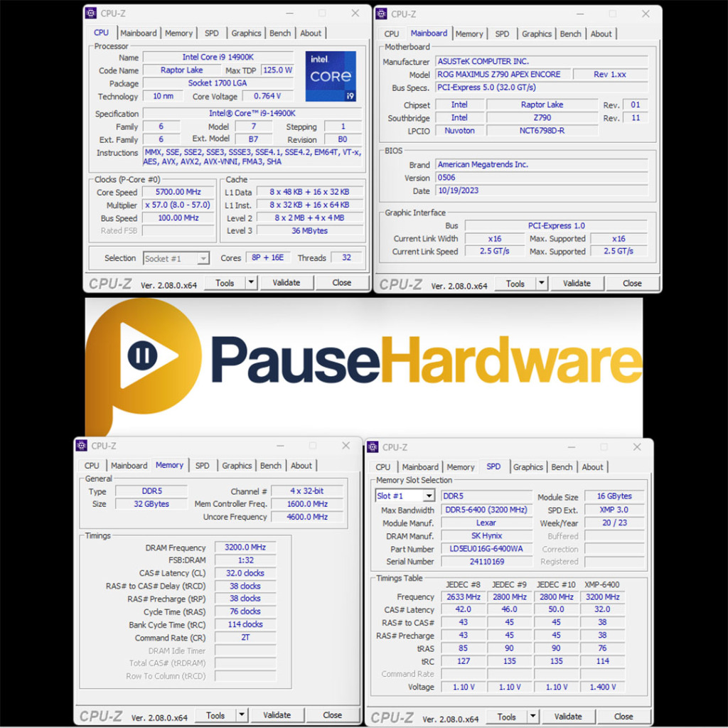The width and height of the screenshot is (728, 728).
Task: Click CAS# Latency value 32.0 clocks
Action: click(x=245, y=573)
